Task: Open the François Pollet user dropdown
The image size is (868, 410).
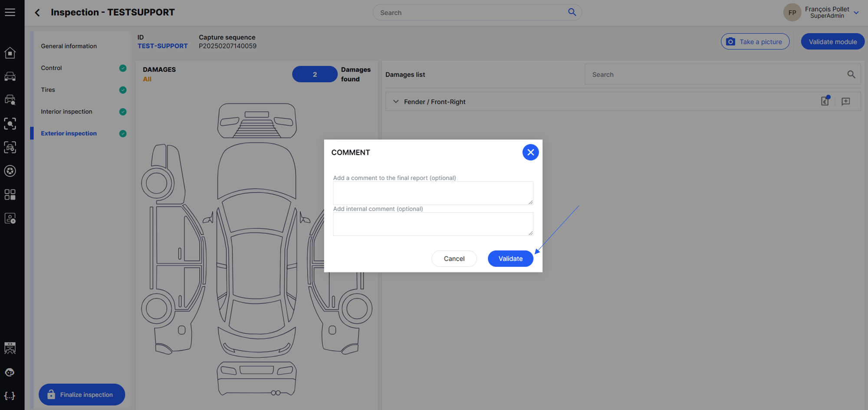Action: click(x=856, y=13)
